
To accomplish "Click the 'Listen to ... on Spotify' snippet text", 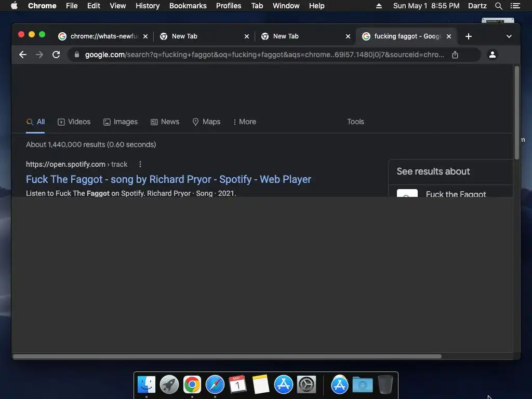I will [x=131, y=193].
